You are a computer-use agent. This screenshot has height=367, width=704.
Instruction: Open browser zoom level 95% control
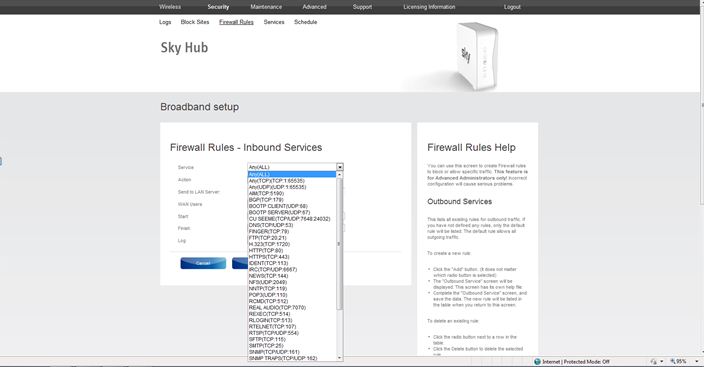(x=679, y=362)
